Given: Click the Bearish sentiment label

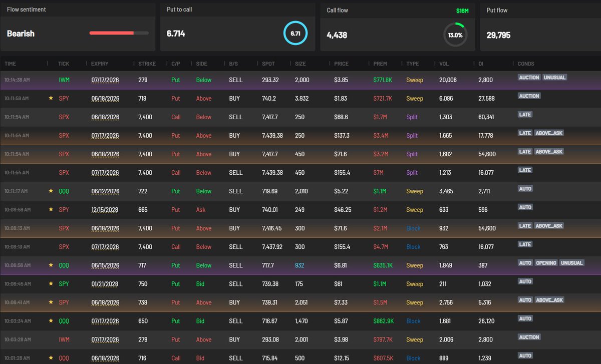Looking at the screenshot, I should (x=21, y=34).
